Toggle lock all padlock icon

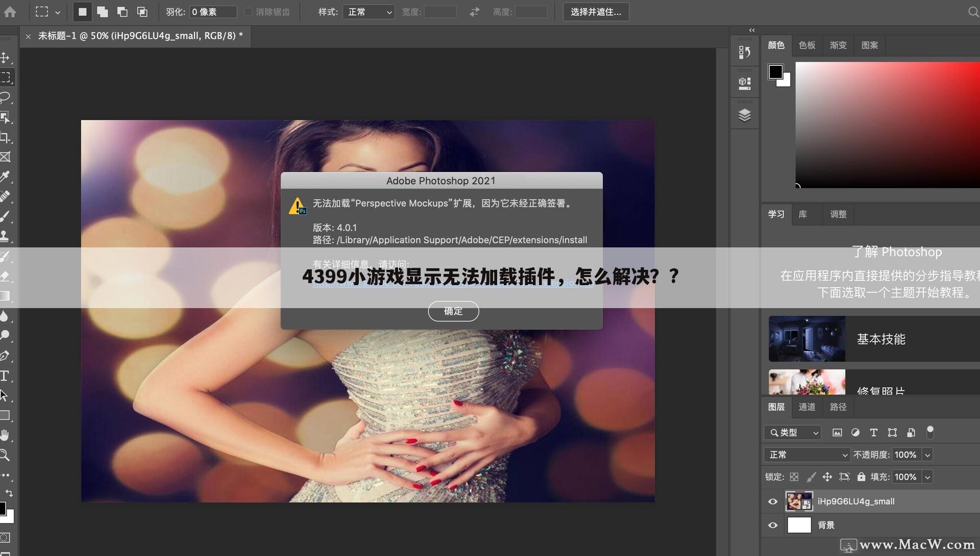(x=862, y=477)
